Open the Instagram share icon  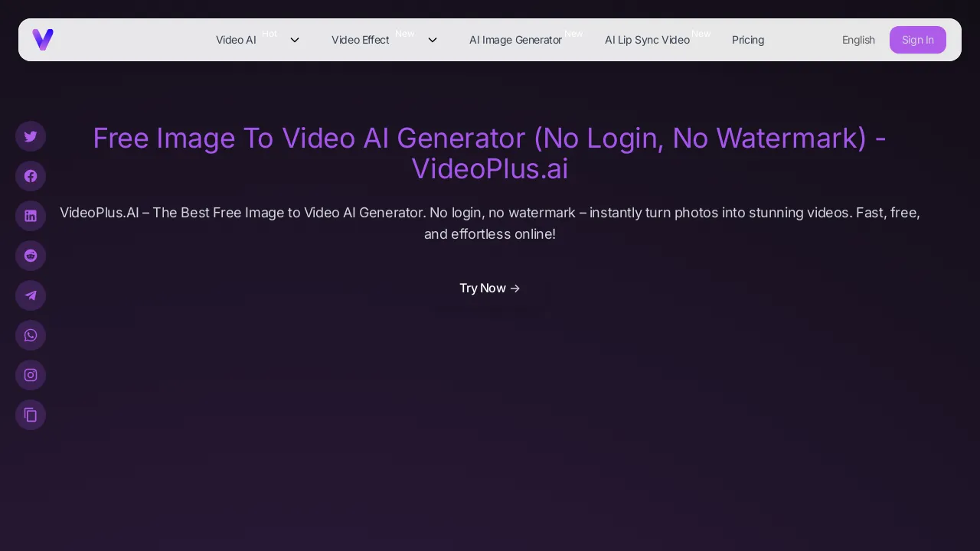click(31, 375)
